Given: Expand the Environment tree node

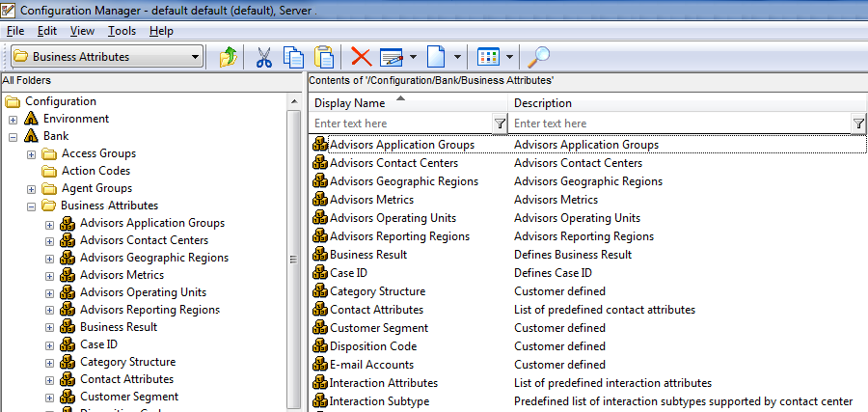Looking at the screenshot, I should pyautogui.click(x=14, y=119).
